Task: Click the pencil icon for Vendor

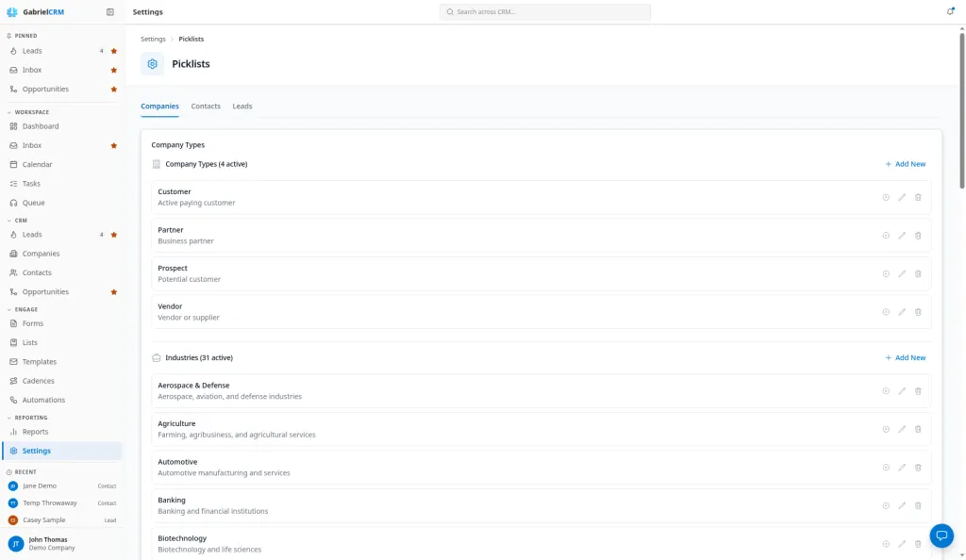Action: pos(902,312)
